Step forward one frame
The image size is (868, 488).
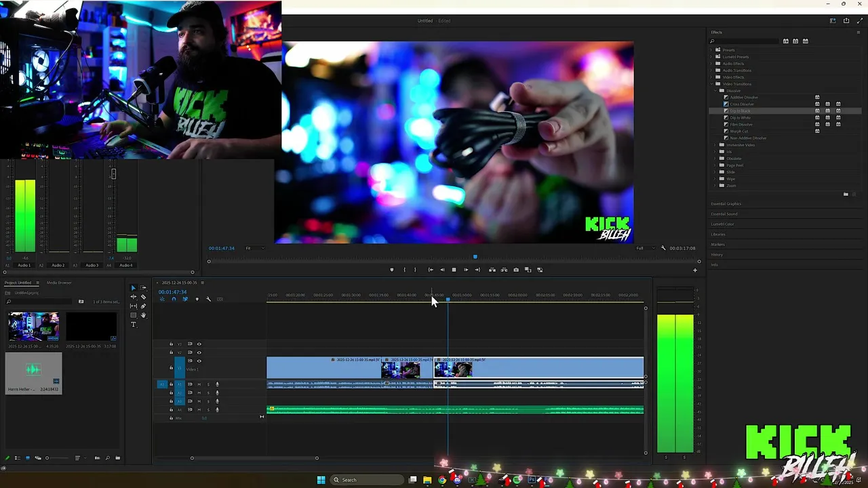[465, 270]
